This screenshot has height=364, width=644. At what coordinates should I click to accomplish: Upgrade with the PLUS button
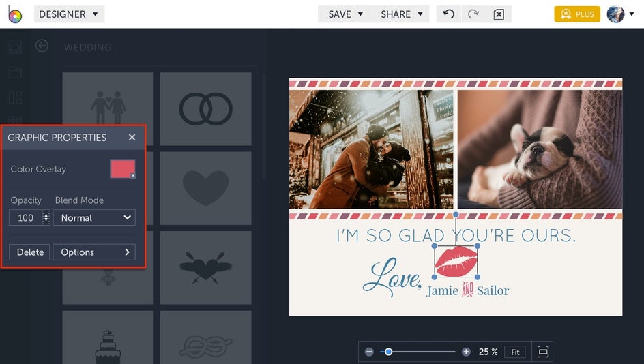[x=577, y=14]
